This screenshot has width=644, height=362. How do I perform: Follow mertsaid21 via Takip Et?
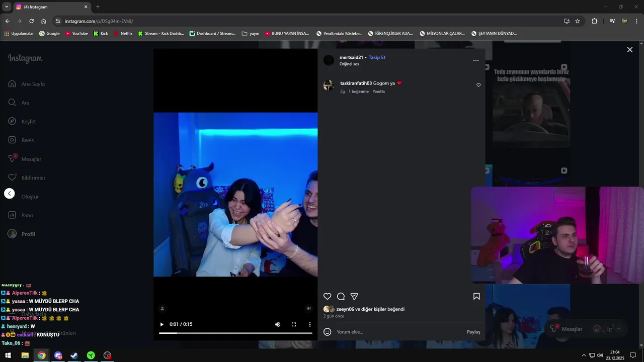click(377, 57)
